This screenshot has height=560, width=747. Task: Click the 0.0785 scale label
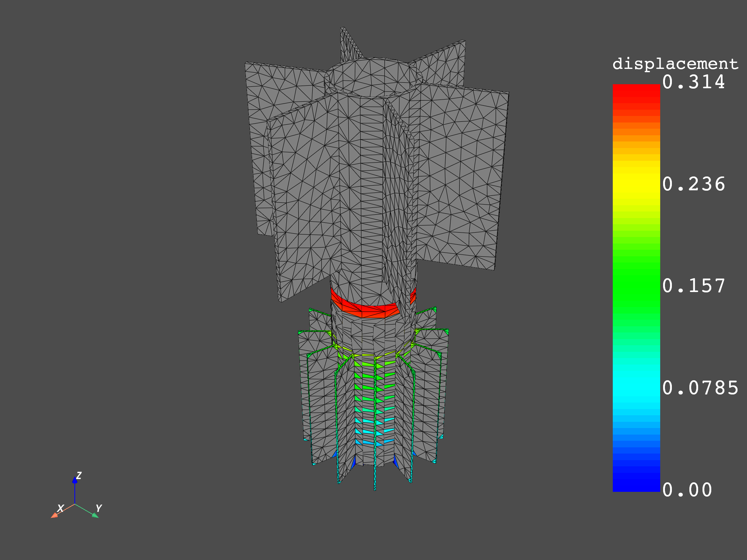click(x=700, y=388)
